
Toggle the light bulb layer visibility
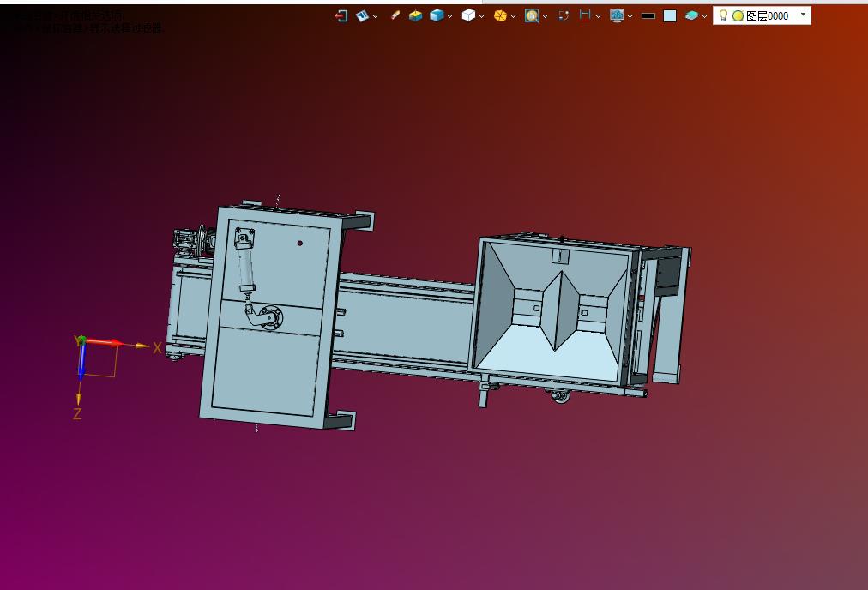(723, 15)
